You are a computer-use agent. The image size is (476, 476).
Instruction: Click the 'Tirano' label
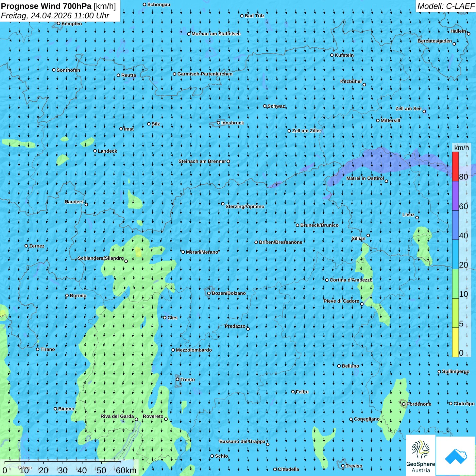click(48, 349)
